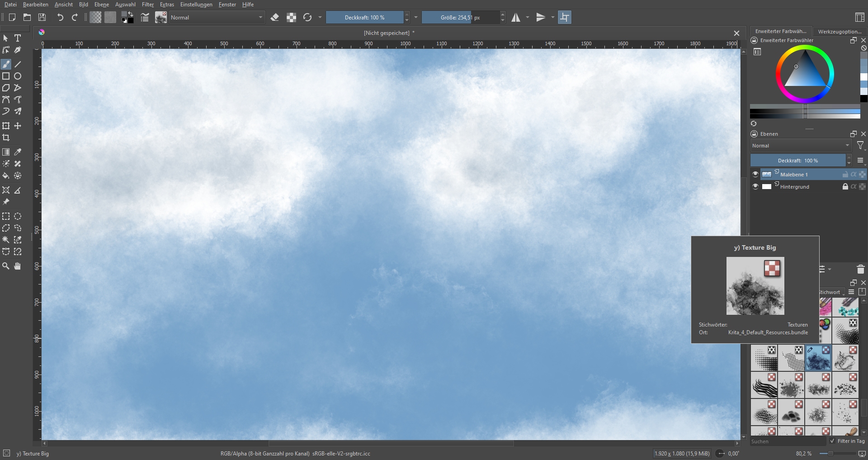Select the Rectangle shape tool
Viewport: 868px width, 460px height.
(x=6, y=76)
